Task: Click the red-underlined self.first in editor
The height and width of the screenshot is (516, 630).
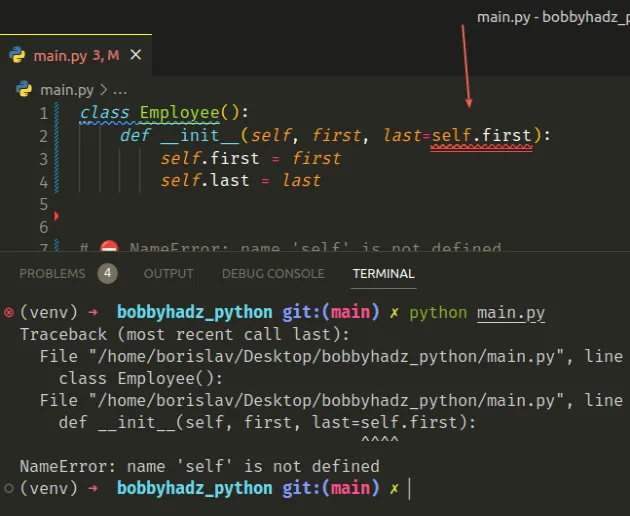Action: pyautogui.click(x=481, y=135)
